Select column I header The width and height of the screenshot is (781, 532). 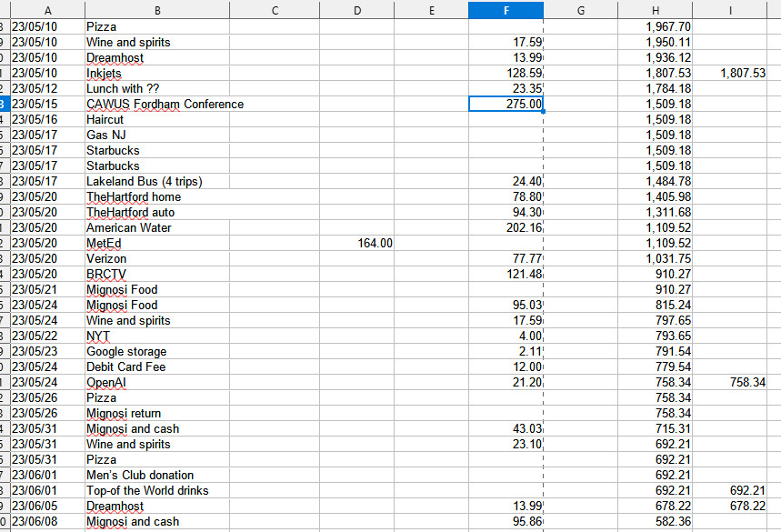(730, 11)
